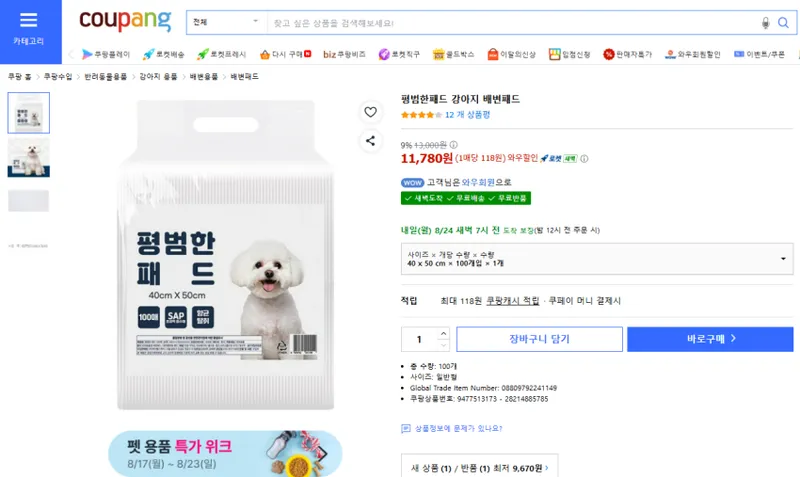This screenshot has width=800, height=477.
Task: Click the share icon beside product image
Action: point(370,141)
